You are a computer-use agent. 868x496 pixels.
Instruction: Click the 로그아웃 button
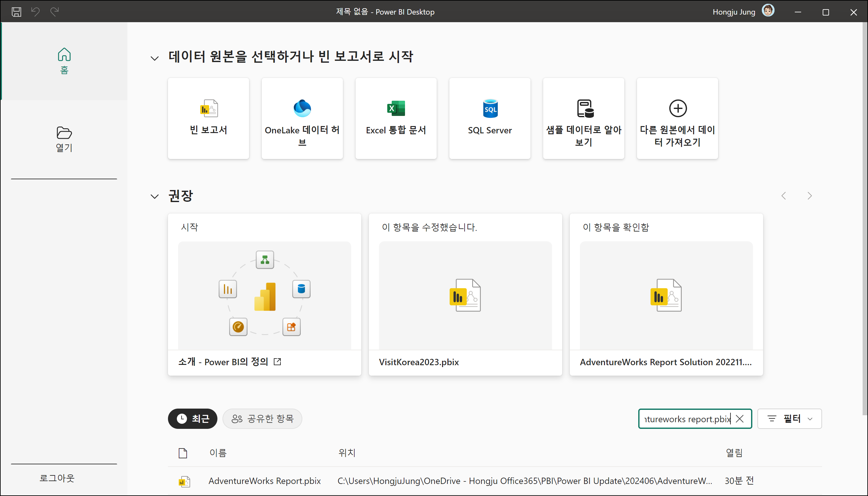click(x=57, y=478)
